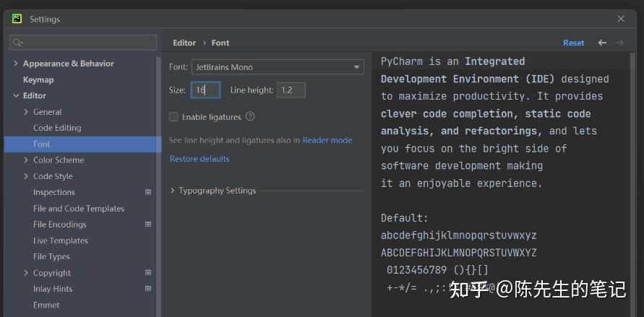Expand the Color Scheme tree node
Image resolution: width=644 pixels, height=317 pixels.
click(26, 160)
